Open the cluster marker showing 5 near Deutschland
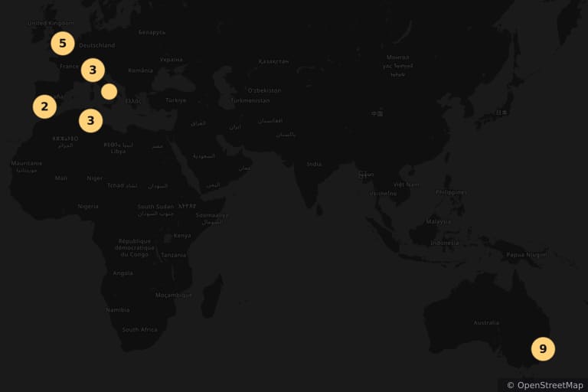Image resolution: width=588 pixels, height=392 pixels. [x=63, y=44]
